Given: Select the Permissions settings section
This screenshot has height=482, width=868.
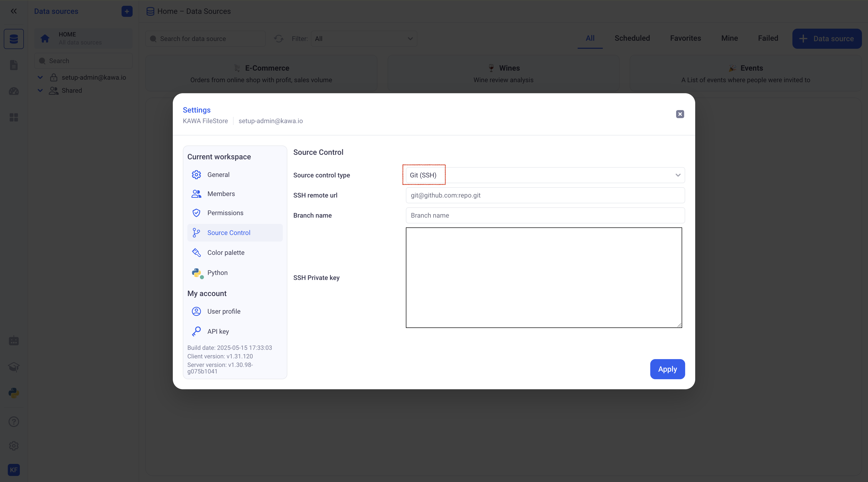Looking at the screenshot, I should [x=225, y=213].
